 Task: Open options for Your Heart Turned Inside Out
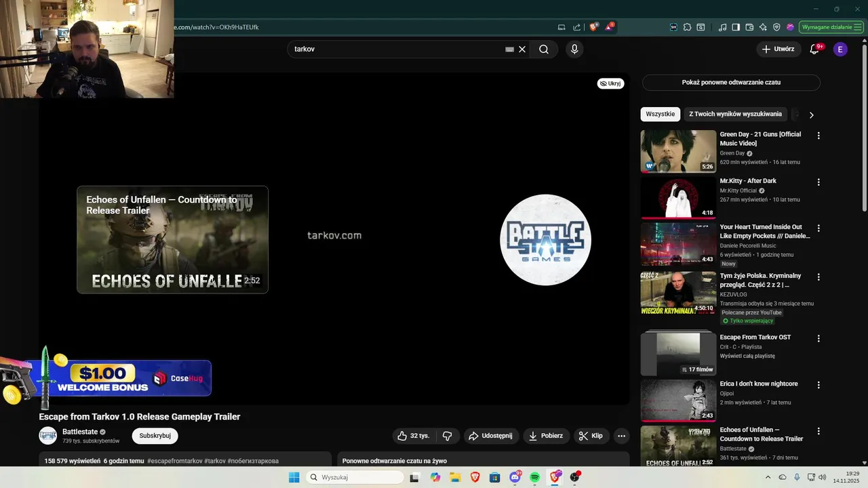coord(818,228)
